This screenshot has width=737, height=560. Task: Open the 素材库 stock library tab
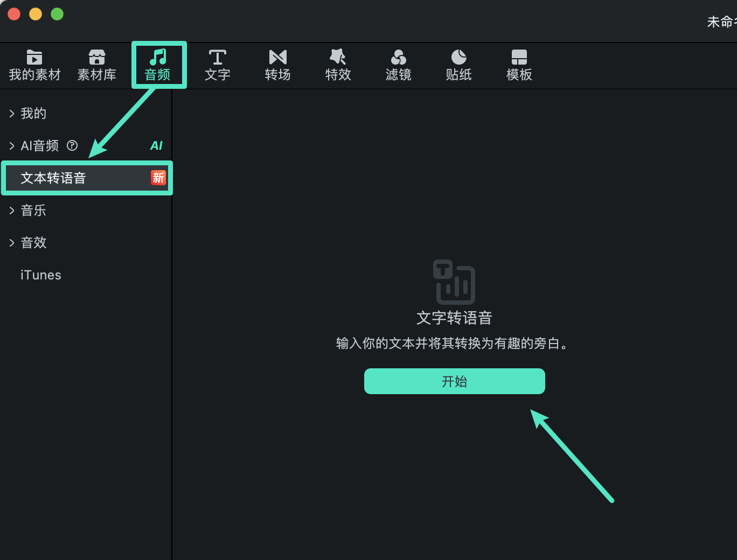coord(97,65)
